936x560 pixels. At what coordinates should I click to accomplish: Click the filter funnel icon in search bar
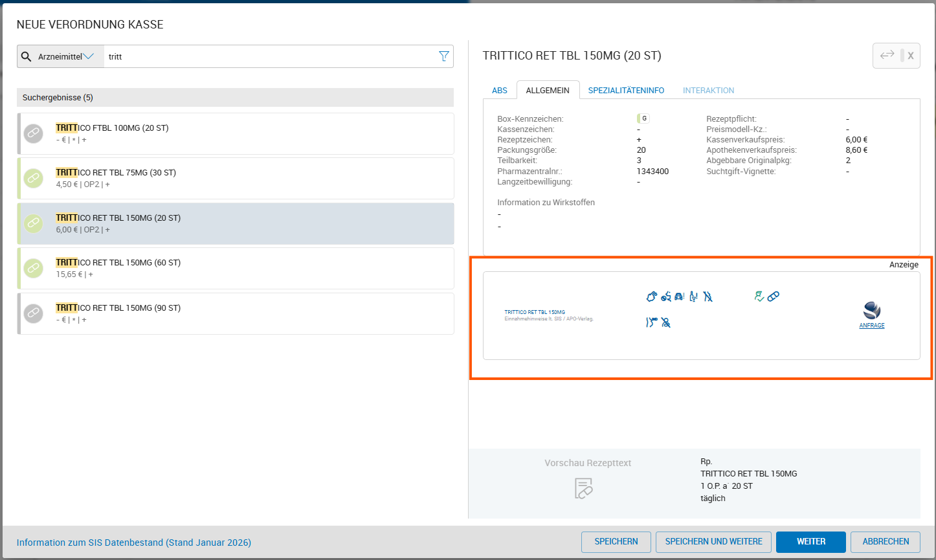(x=443, y=56)
